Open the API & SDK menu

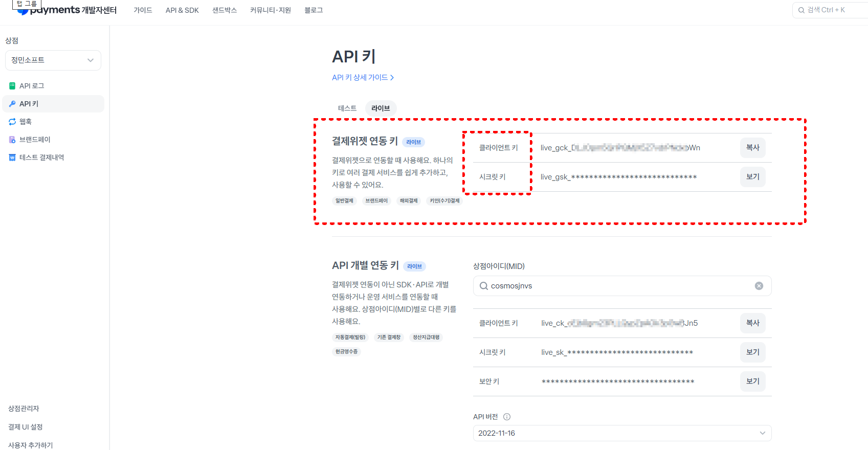(x=182, y=10)
